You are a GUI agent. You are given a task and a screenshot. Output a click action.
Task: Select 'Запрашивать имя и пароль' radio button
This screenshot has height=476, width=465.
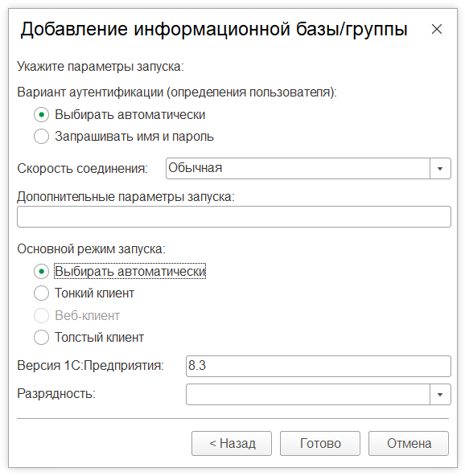(x=42, y=137)
